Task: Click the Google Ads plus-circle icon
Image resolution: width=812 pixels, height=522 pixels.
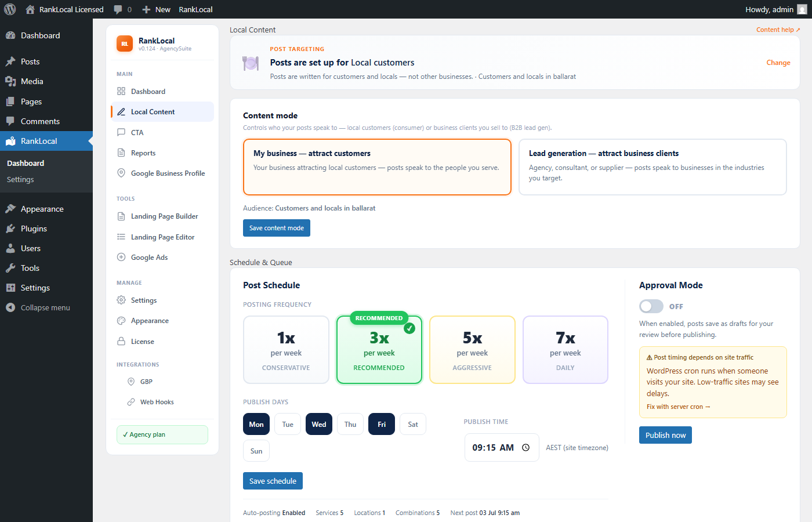Action: (121, 257)
